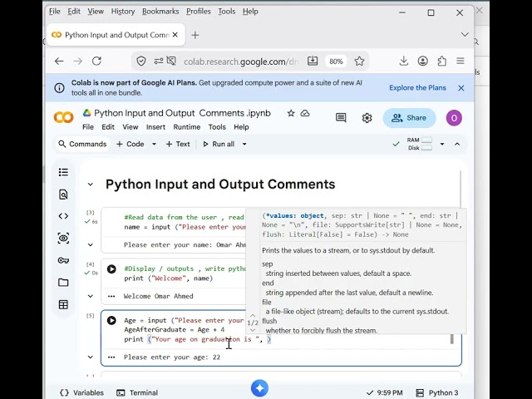Click the Python 3 runtime indicator
The height and width of the screenshot is (399, 532).
[x=437, y=393]
